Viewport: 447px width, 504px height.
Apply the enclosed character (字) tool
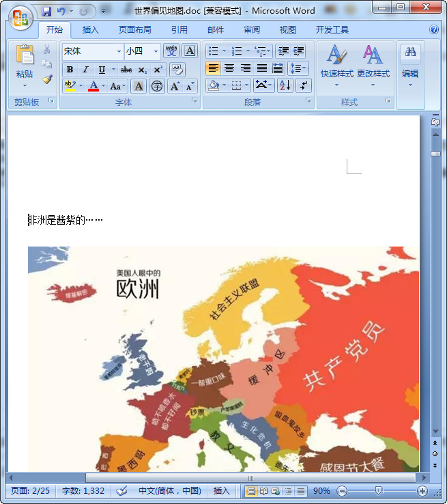point(157,86)
